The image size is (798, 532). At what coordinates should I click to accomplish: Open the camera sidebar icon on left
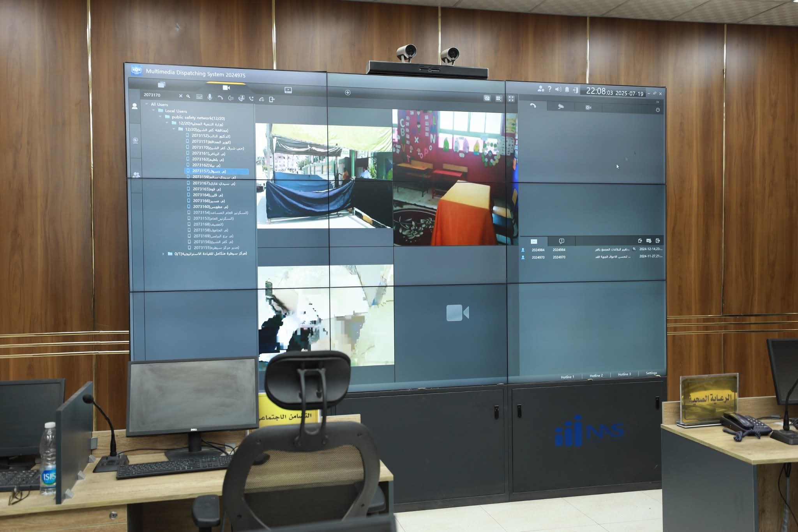pyautogui.click(x=136, y=140)
